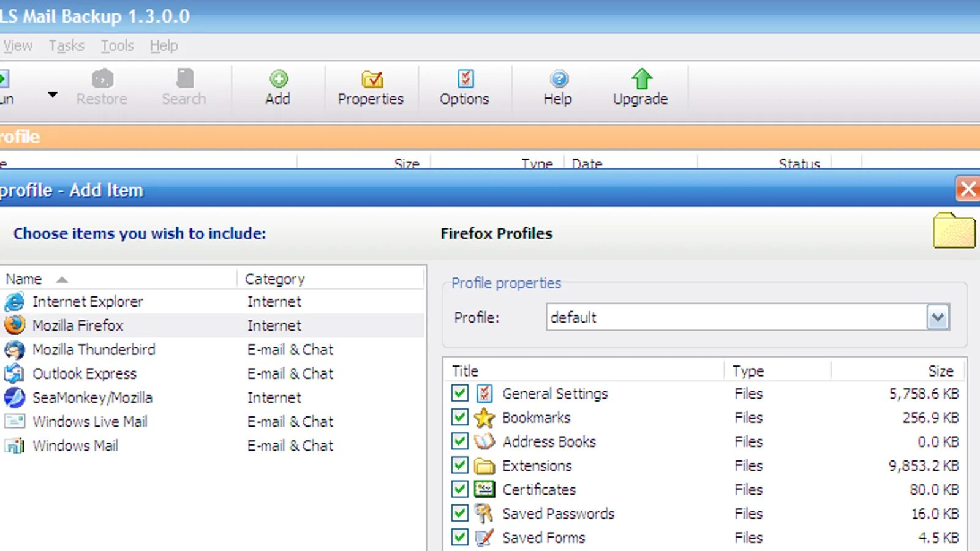Screen dimensions: 980x551
Task: Click the Certificates item icon
Action: coord(484,489)
